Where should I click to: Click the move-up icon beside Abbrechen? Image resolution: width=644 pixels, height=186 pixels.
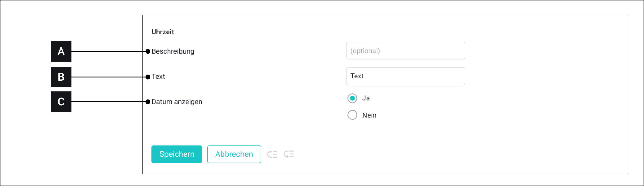(272, 154)
